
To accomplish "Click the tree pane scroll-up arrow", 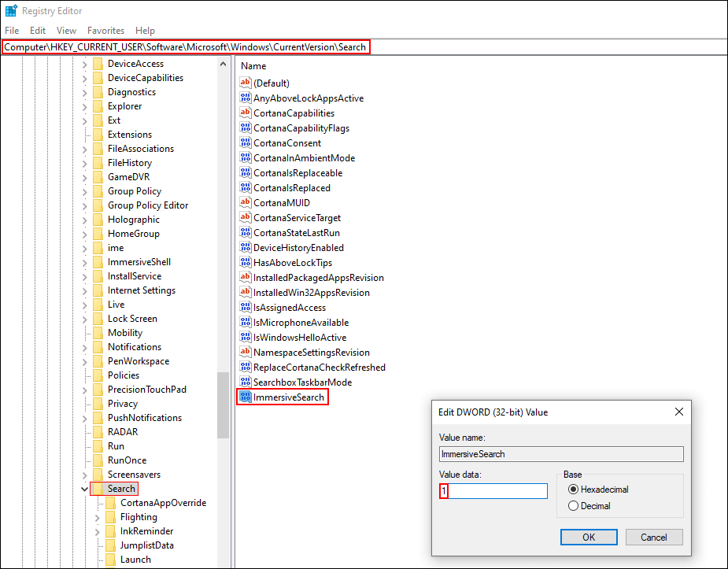I will pyautogui.click(x=224, y=64).
